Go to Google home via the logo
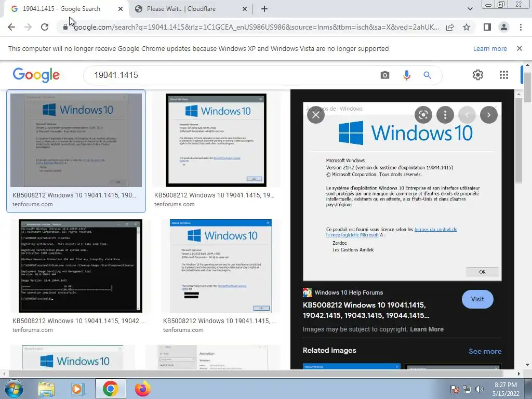Screen dimensions: 532x399 pos(36,75)
